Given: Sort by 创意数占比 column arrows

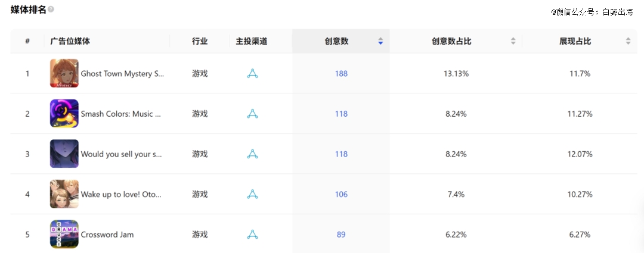Looking at the screenshot, I should click(513, 41).
